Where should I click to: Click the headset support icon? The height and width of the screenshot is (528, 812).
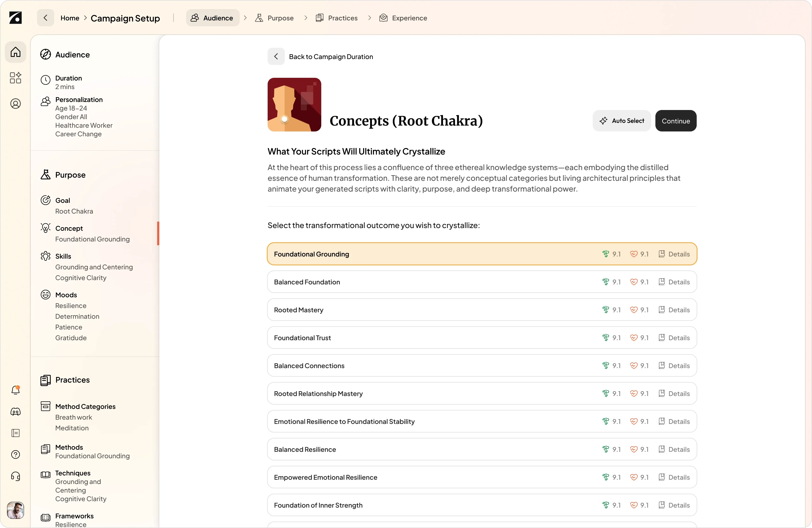tap(15, 476)
